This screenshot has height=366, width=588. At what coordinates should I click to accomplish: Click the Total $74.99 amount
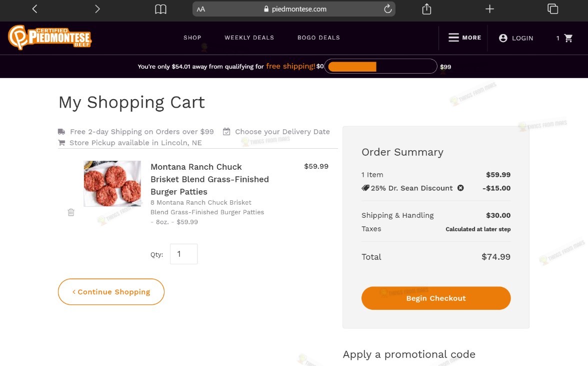click(496, 257)
